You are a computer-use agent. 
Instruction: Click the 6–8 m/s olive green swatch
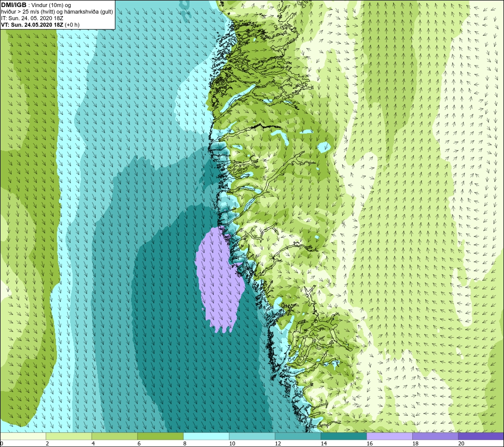pyautogui.click(x=160, y=436)
